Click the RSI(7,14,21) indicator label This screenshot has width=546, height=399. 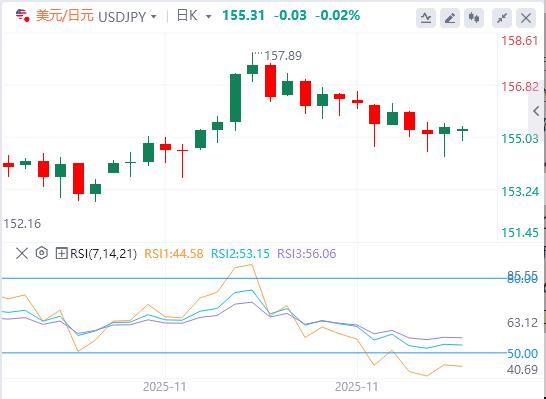pos(103,253)
